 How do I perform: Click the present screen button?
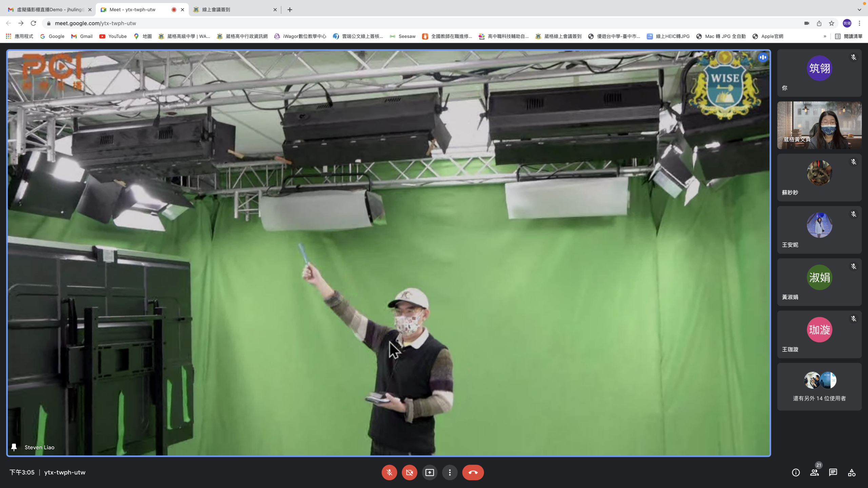[430, 472]
